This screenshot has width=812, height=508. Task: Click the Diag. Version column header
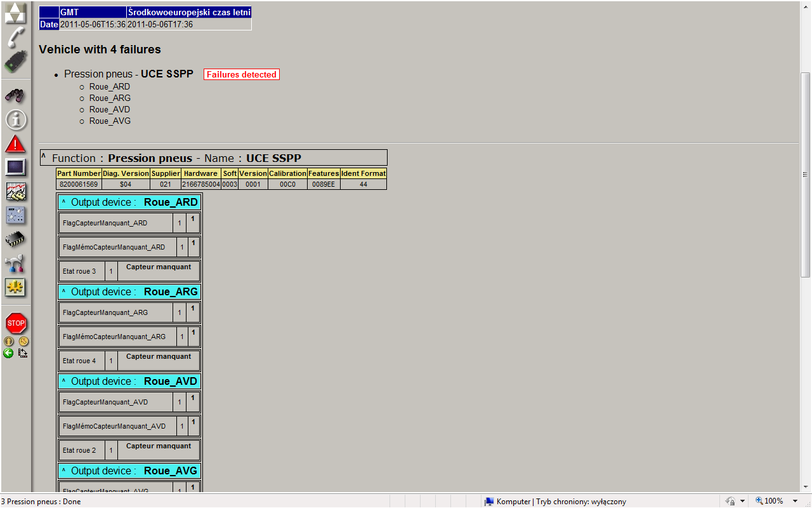pyautogui.click(x=126, y=173)
